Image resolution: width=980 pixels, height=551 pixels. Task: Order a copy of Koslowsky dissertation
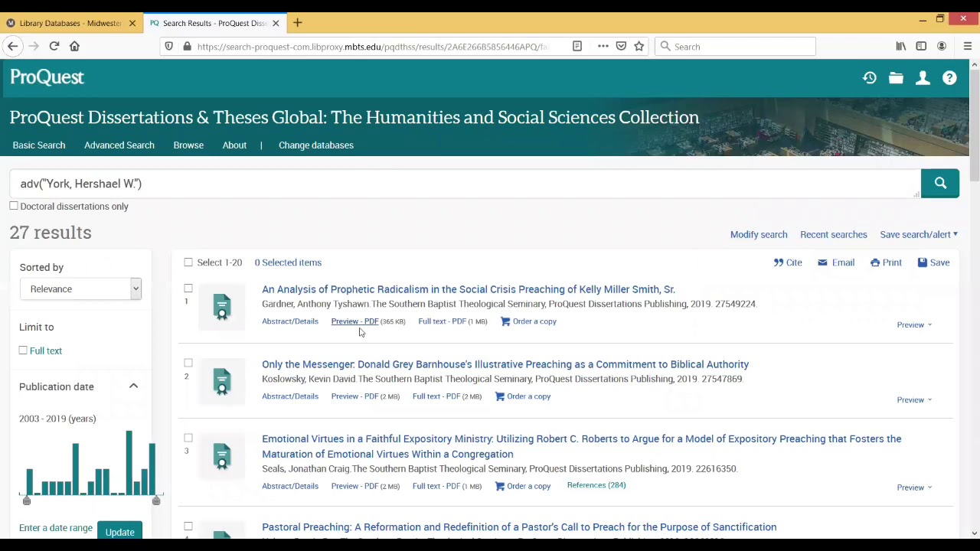(523, 396)
